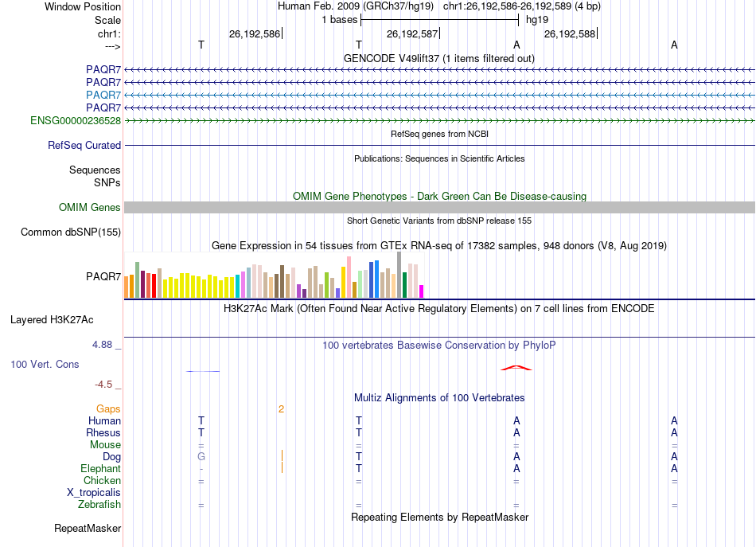Screen dimensions: 756x547
Task: Click the tall gray bar in GTEx chart
Action: pos(399,275)
